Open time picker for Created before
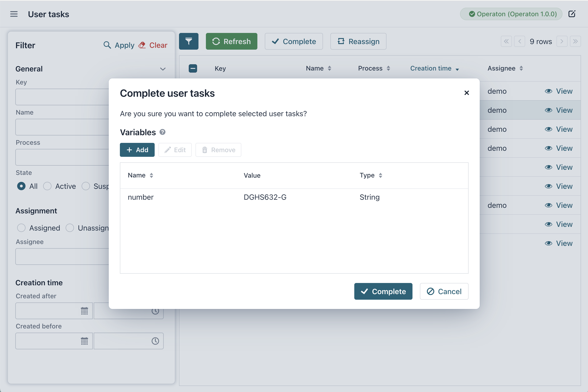This screenshot has height=392, width=588. tap(155, 341)
